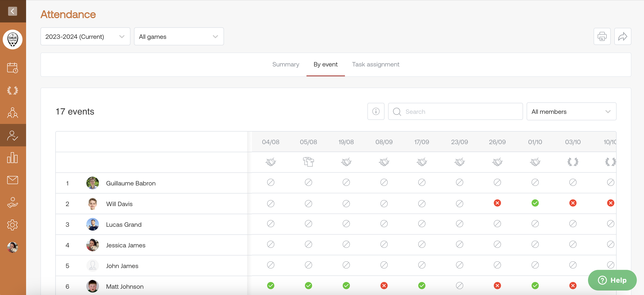This screenshot has width=644, height=295.
Task: Open Jessica James member name
Action: pyautogui.click(x=125, y=245)
